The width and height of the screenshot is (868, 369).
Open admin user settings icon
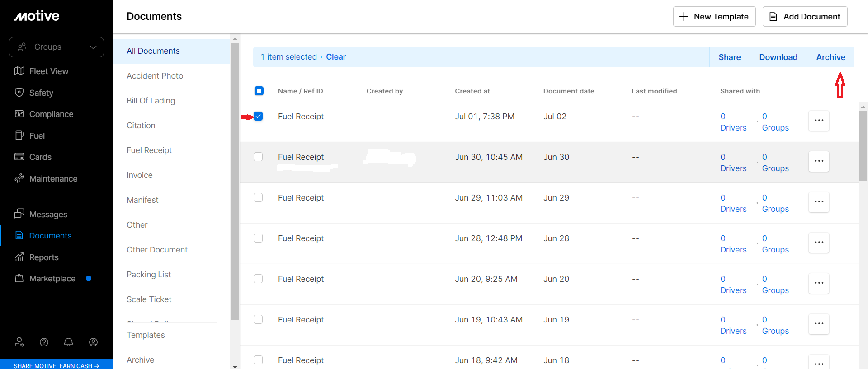[x=19, y=342]
